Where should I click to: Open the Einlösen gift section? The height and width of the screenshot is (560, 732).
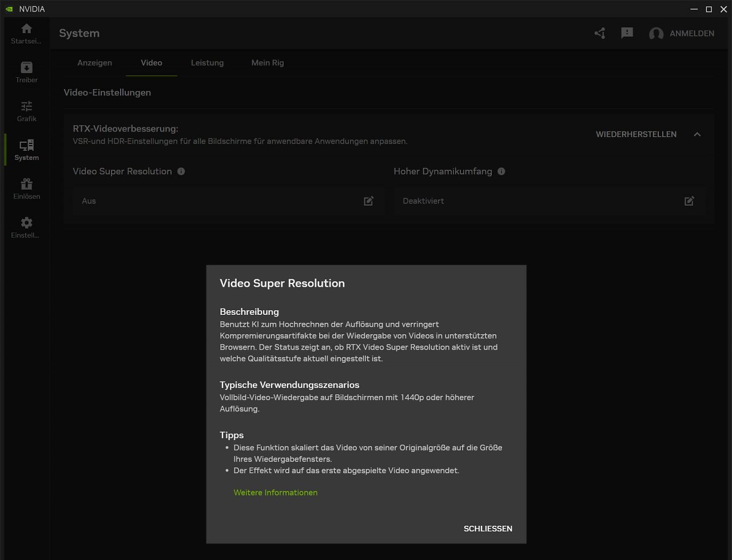click(x=26, y=189)
